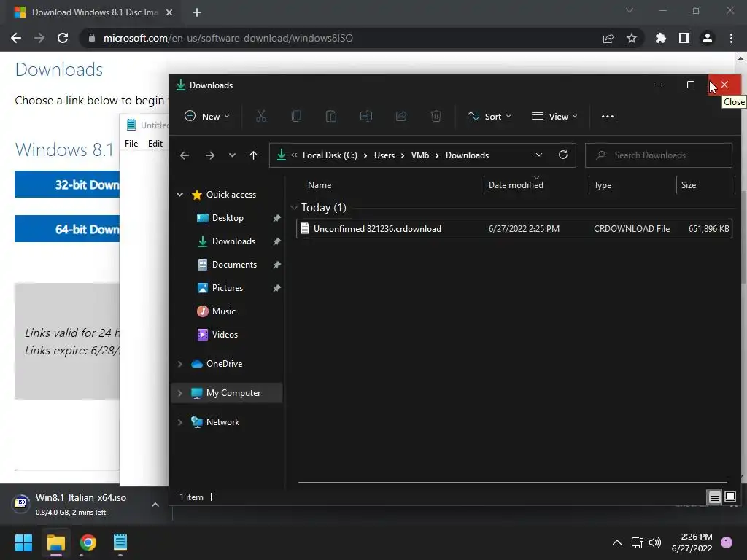Collapse the Quick access tree node

pyautogui.click(x=180, y=194)
